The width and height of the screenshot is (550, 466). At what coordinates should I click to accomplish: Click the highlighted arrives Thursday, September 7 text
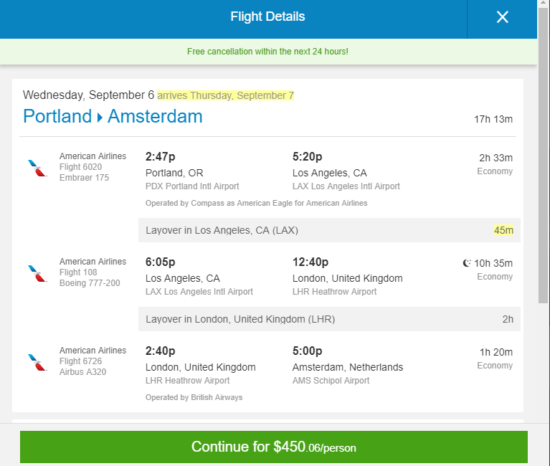click(x=226, y=95)
